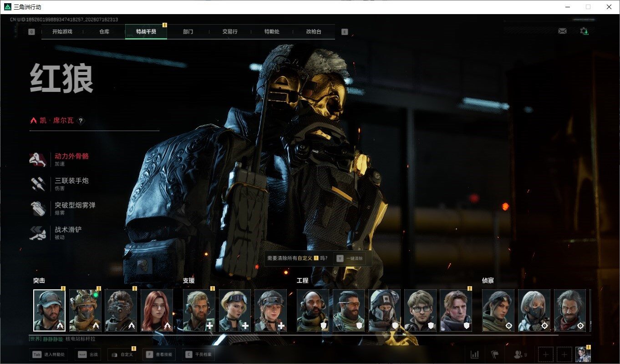Select the assault operator with cap and headset

pyautogui.click(x=49, y=310)
